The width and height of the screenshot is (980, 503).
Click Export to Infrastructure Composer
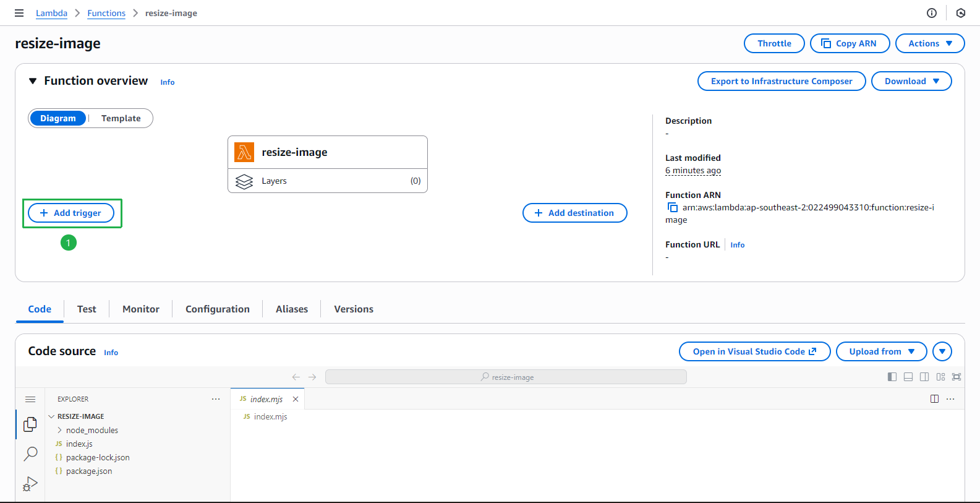[782, 81]
